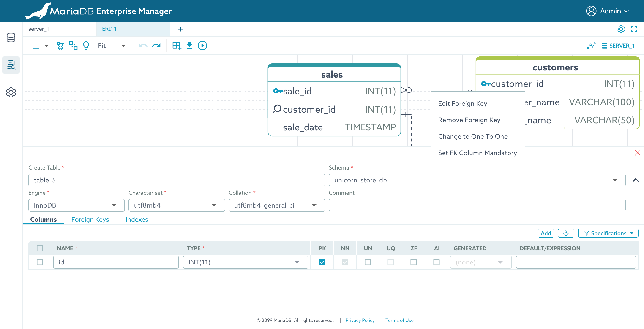Viewport: 644px width, 329px height.
Task: Click the Create Table name field
Action: pyautogui.click(x=176, y=180)
